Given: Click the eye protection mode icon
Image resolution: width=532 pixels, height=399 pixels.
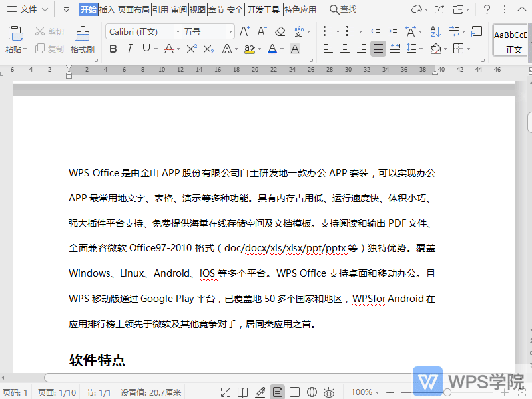Looking at the screenshot, I should click(x=328, y=392).
